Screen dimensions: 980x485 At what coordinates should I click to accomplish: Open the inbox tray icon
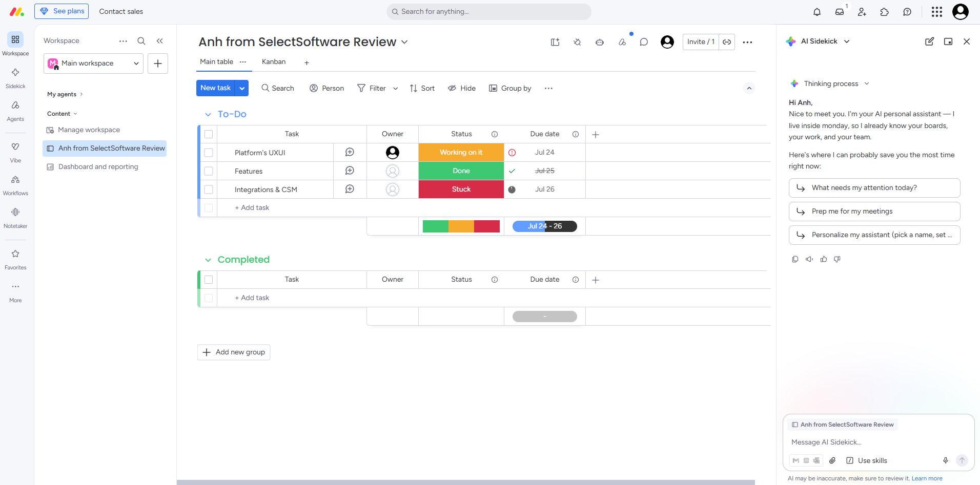840,12
